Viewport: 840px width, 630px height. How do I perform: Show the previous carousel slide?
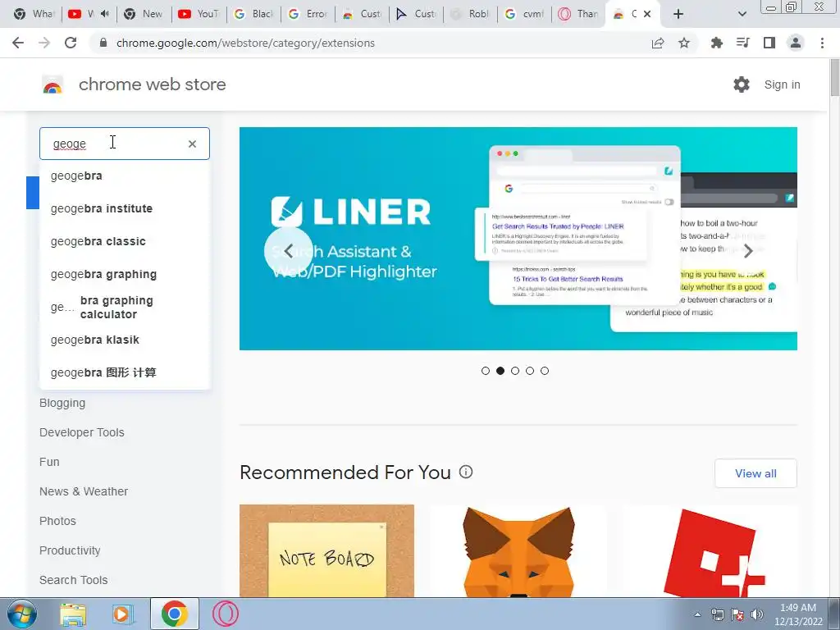[x=288, y=251]
